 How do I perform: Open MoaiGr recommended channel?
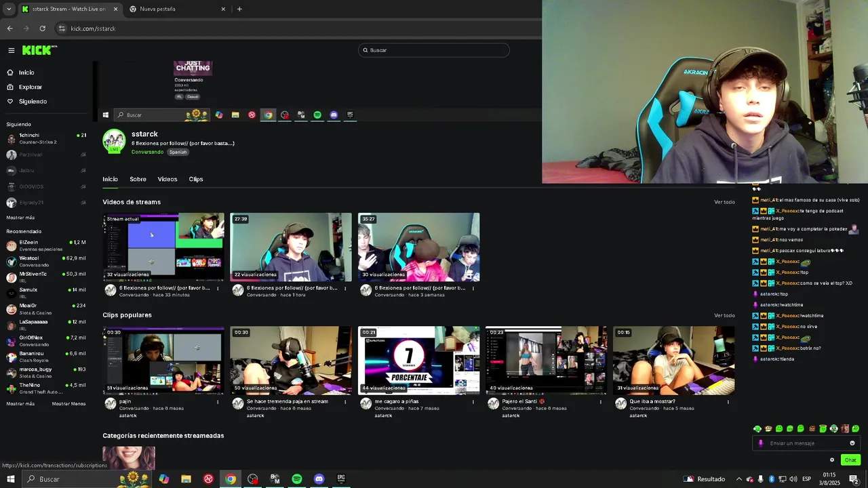pyautogui.click(x=46, y=308)
